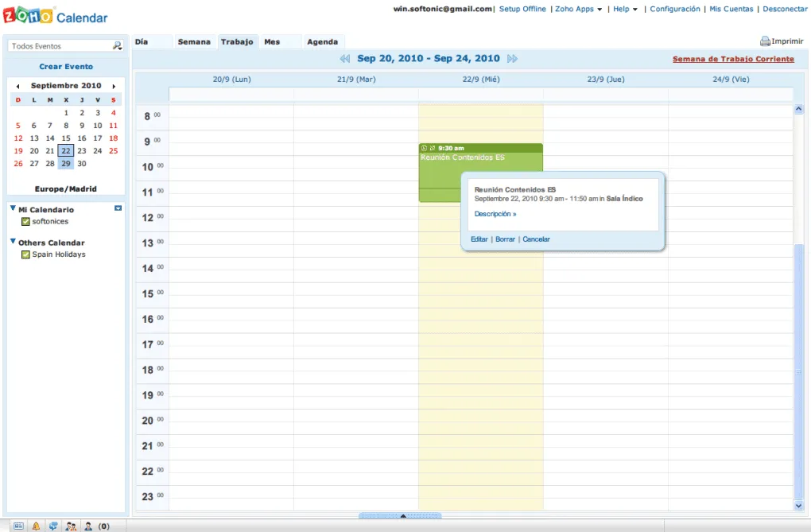Image resolution: width=811 pixels, height=532 pixels.
Task: Click the Todos Eventos search field
Action: coord(56,45)
